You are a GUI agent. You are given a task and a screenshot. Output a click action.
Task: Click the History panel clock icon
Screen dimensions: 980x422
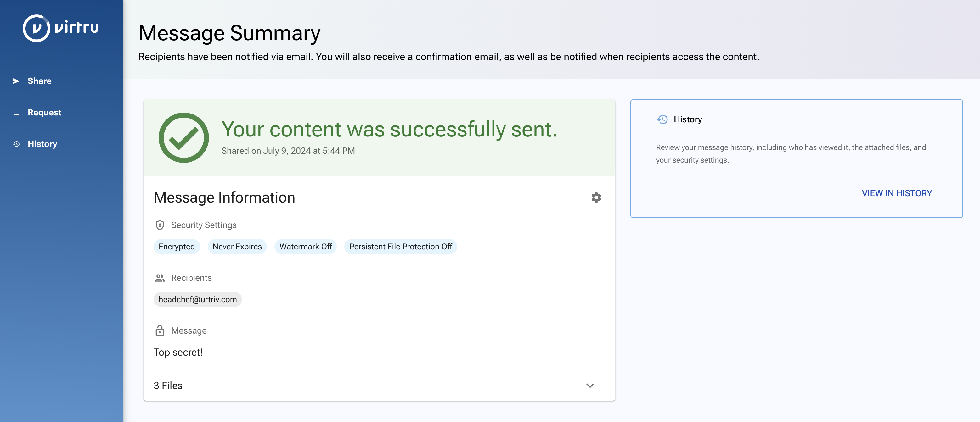pos(662,119)
